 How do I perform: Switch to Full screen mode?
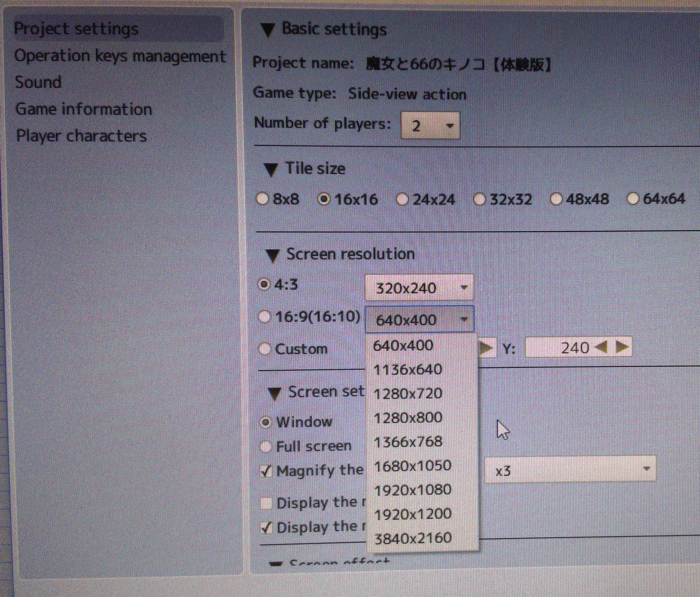coord(266,447)
